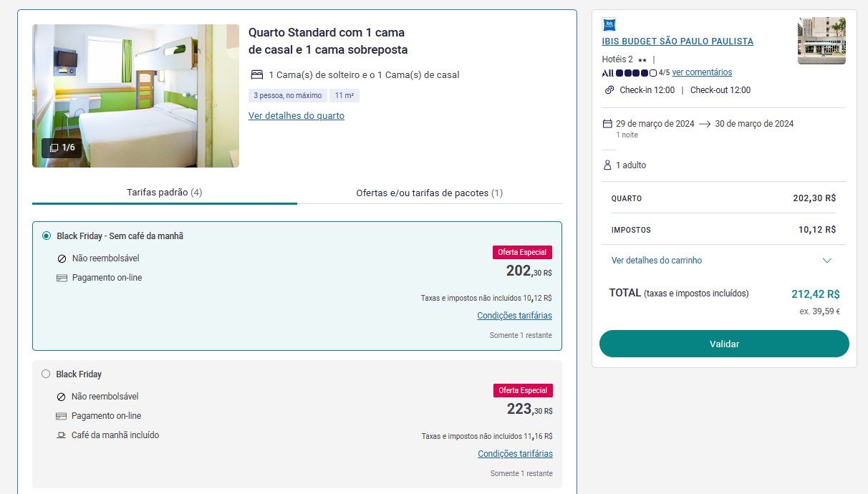The width and height of the screenshot is (868, 494).
Task: Click the calendar icon beside stay dates
Action: (607, 123)
